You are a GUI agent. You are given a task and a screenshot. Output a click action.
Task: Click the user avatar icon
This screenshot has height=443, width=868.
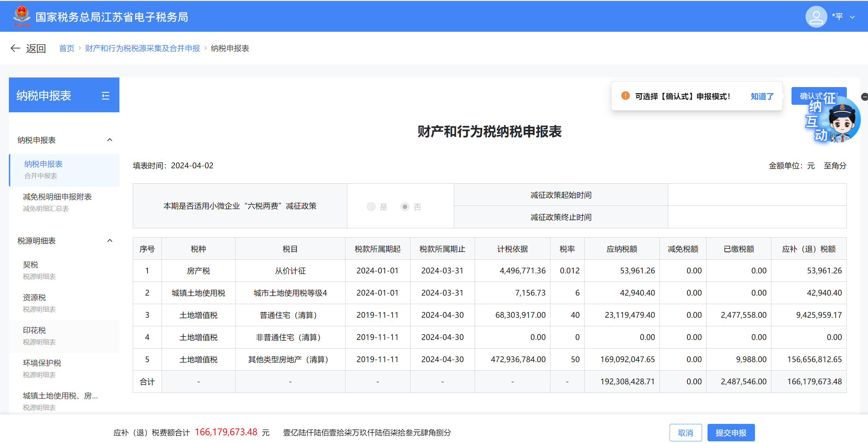[x=816, y=17]
